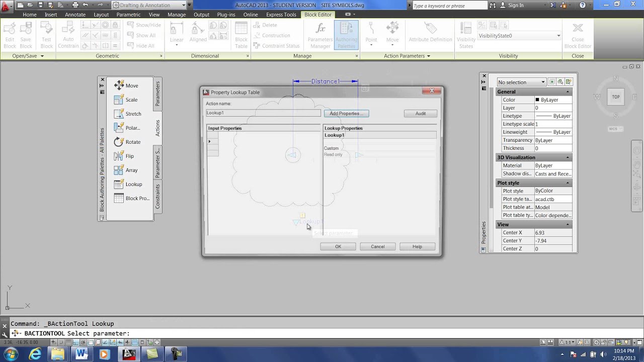Open the Insert ribbon tab
The height and width of the screenshot is (362, 644).
click(x=51, y=15)
